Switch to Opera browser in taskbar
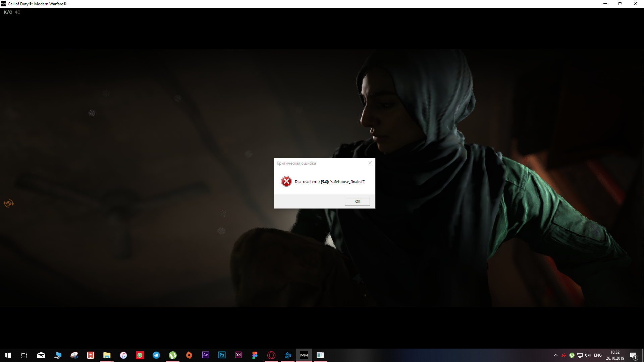The image size is (644, 362). [x=271, y=355]
